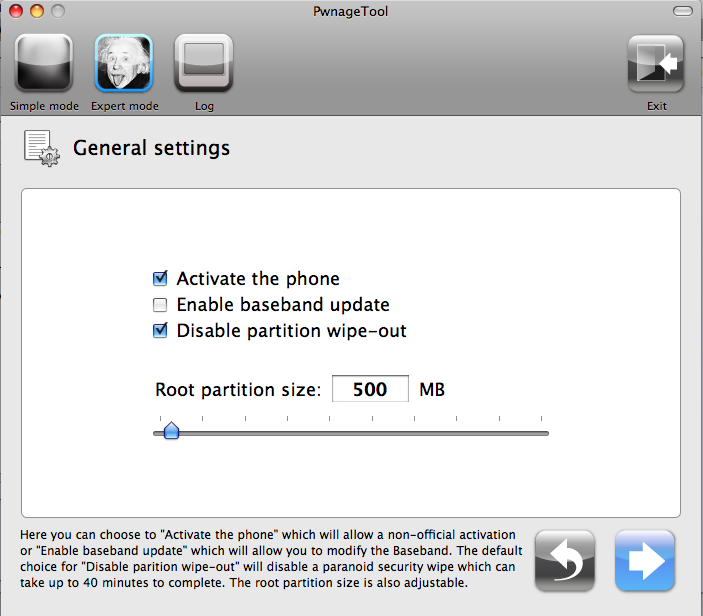This screenshot has width=703, height=616.
Task: Click the Root partition size label
Action: [238, 390]
